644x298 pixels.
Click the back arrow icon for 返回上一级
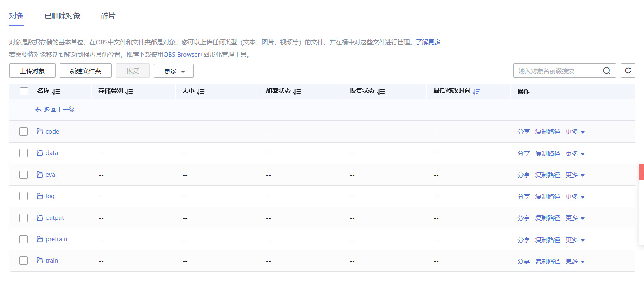[x=39, y=110]
